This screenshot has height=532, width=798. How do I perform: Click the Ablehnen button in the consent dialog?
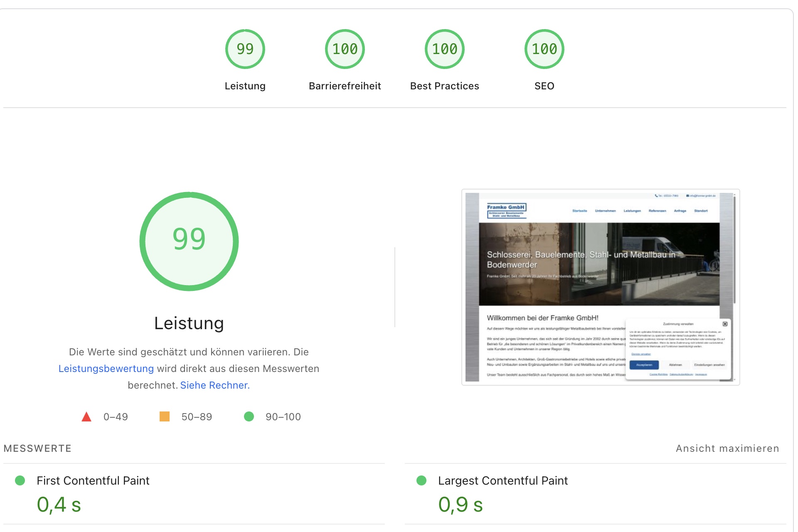point(675,365)
